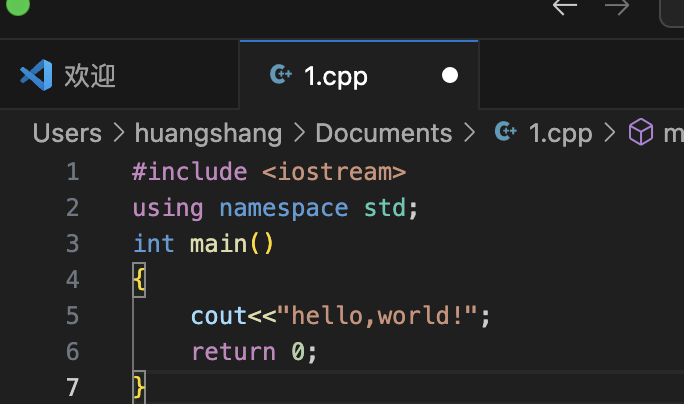Click the 1.cpp breadcrumb file name
684x404 pixels.
560,133
